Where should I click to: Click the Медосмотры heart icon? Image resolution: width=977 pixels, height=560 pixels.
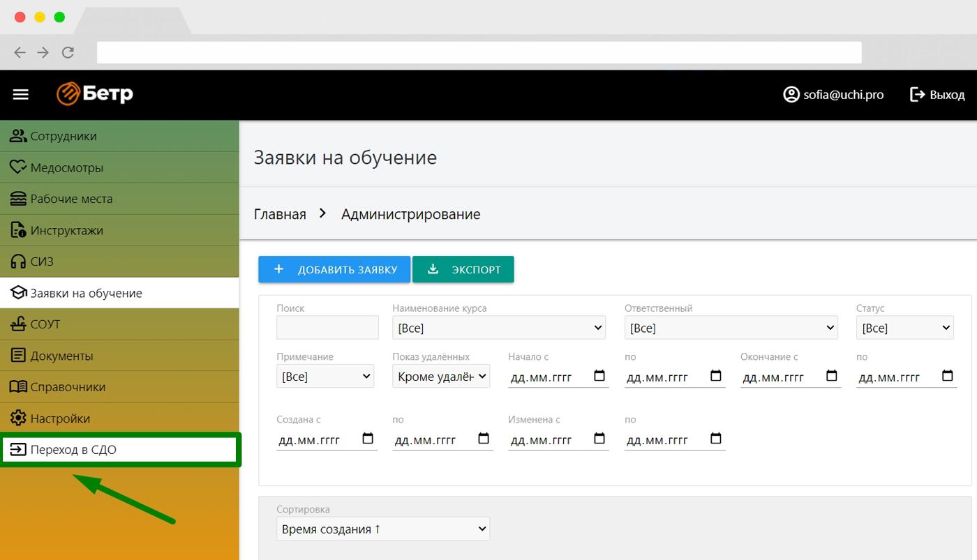click(x=18, y=167)
